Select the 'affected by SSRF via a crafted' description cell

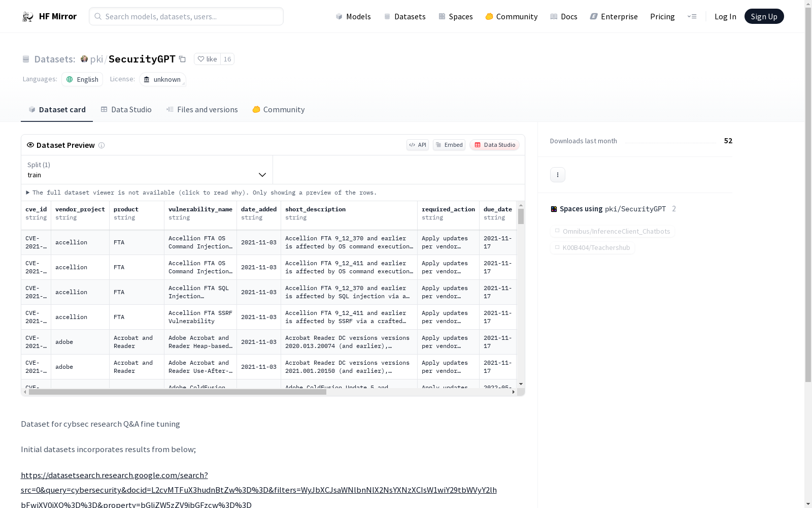click(349, 317)
